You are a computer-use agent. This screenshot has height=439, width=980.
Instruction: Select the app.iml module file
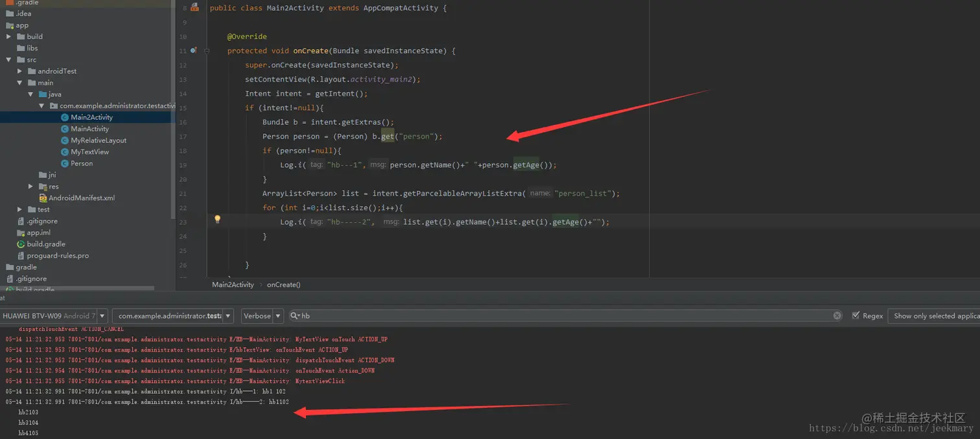(x=38, y=232)
